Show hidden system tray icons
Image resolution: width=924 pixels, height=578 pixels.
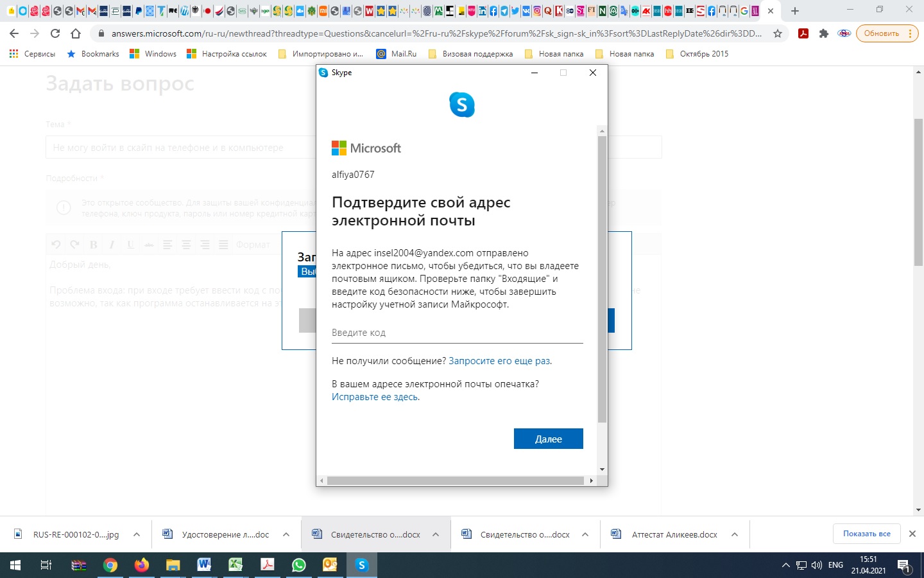click(785, 565)
